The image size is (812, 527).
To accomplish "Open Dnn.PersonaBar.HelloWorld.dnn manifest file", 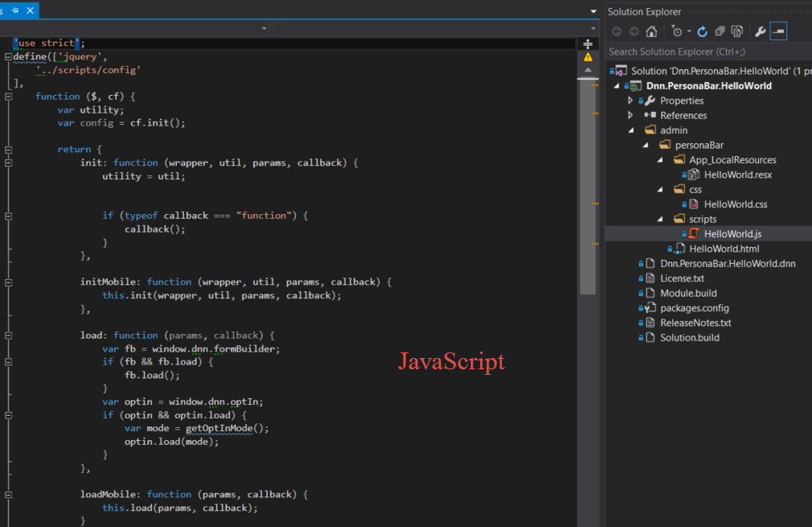I will 728,263.
